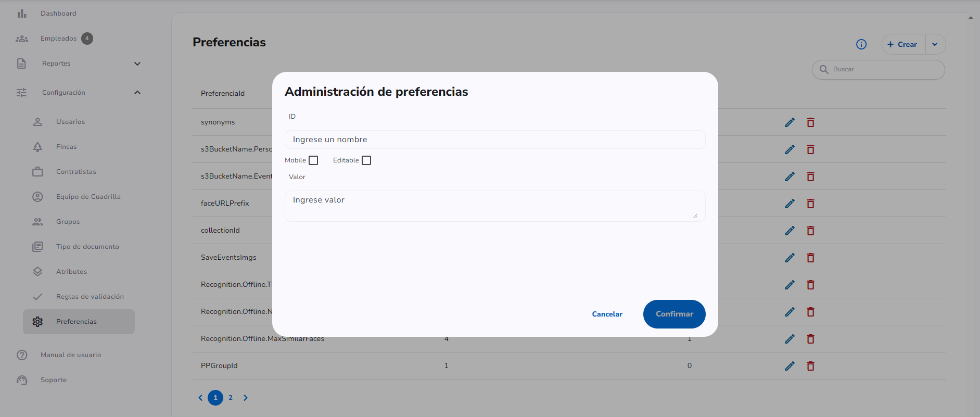Click the Dashboard bar chart icon

coord(22,14)
